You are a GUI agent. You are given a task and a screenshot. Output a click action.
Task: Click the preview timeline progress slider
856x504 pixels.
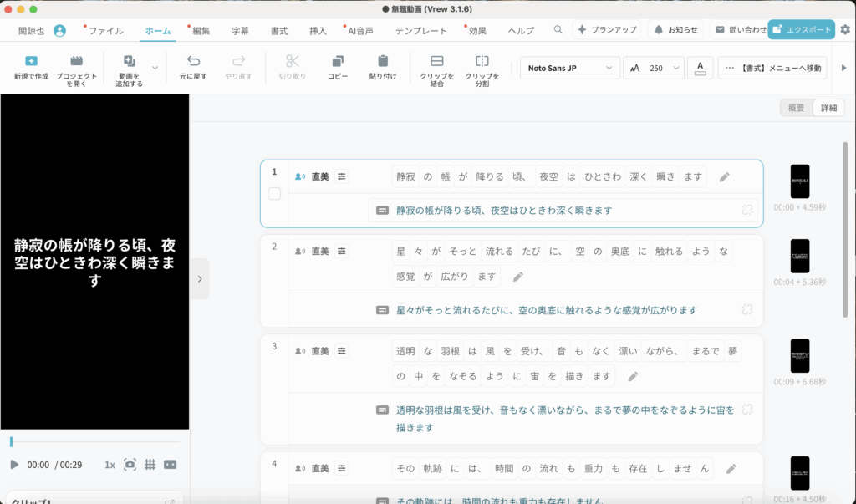(95, 441)
